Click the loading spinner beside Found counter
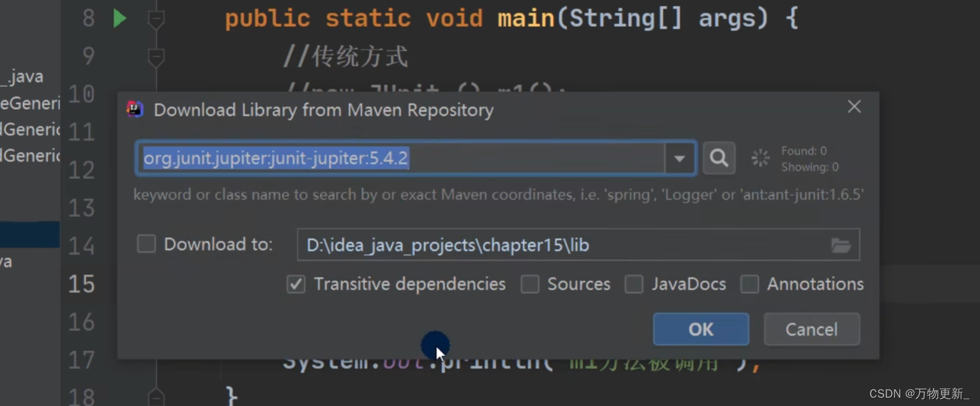 pyautogui.click(x=760, y=158)
